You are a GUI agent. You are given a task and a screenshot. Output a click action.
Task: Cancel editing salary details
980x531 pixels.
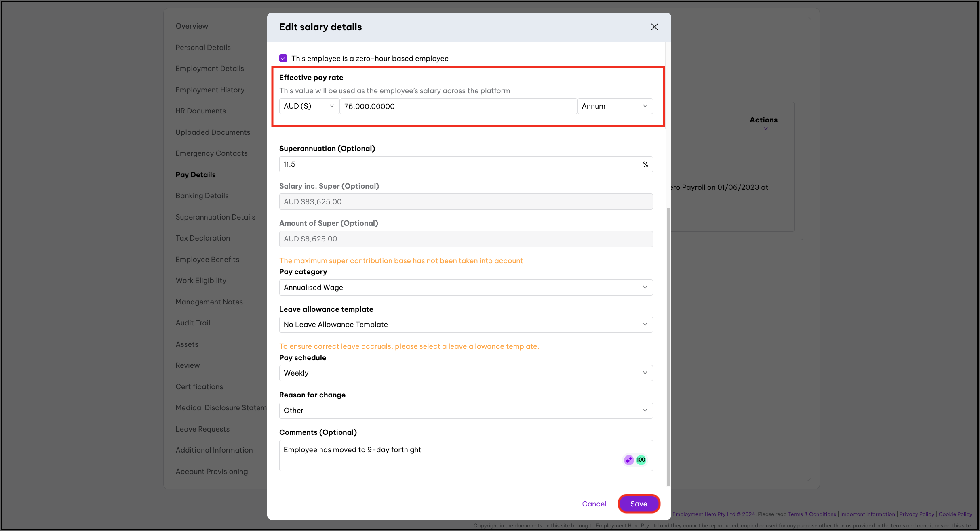point(594,504)
